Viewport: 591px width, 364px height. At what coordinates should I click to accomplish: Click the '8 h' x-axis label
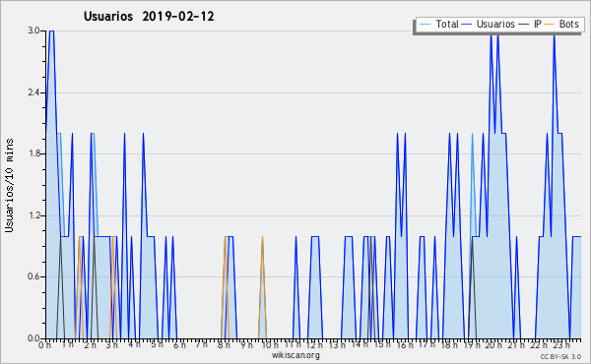click(x=224, y=344)
